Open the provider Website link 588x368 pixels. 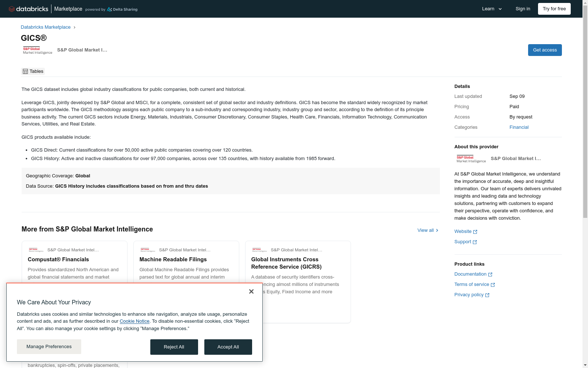pos(463,231)
